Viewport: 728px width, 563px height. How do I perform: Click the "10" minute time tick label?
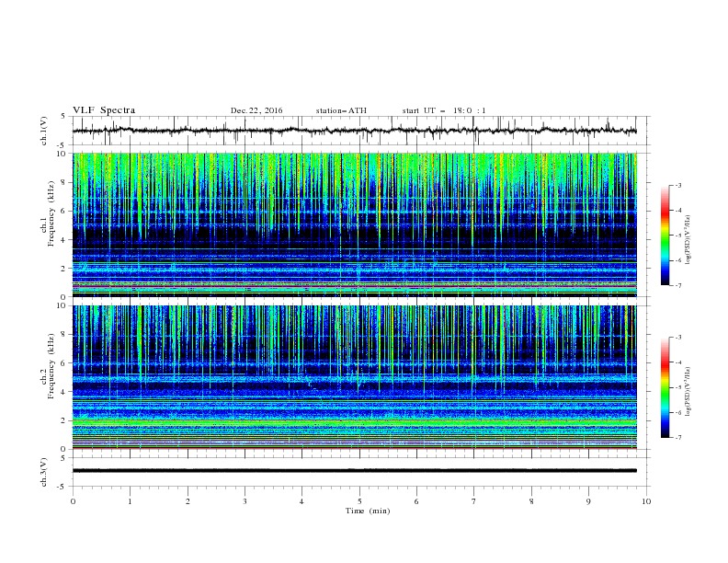[x=646, y=501]
